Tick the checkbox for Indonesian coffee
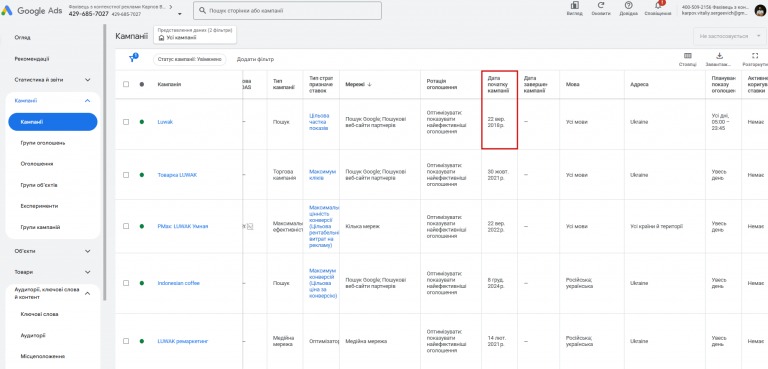 pyautogui.click(x=126, y=283)
